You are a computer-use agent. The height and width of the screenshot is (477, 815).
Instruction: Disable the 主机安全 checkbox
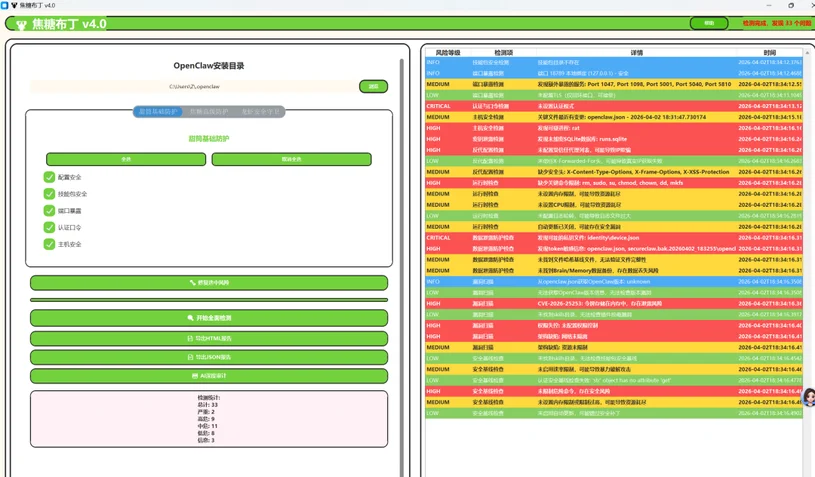49,244
